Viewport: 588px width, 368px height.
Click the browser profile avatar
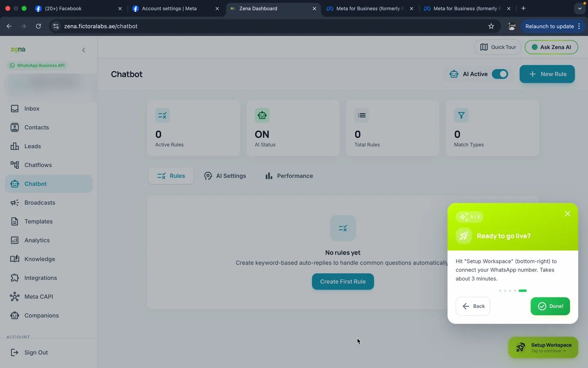pyautogui.click(x=511, y=26)
